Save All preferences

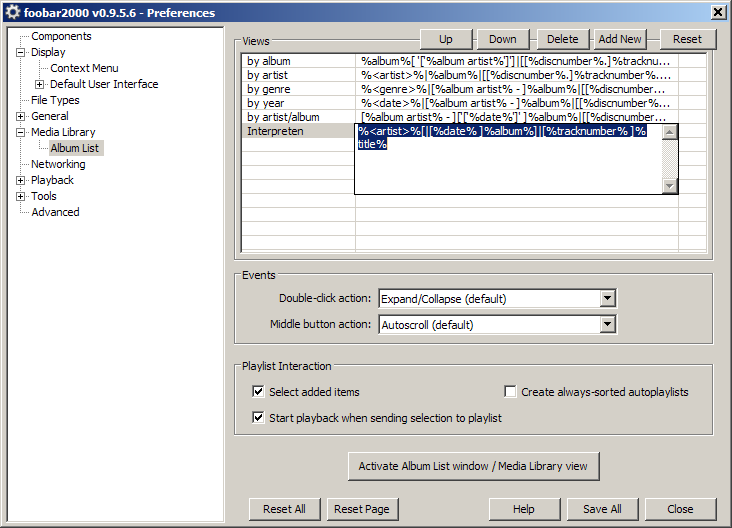[602, 509]
